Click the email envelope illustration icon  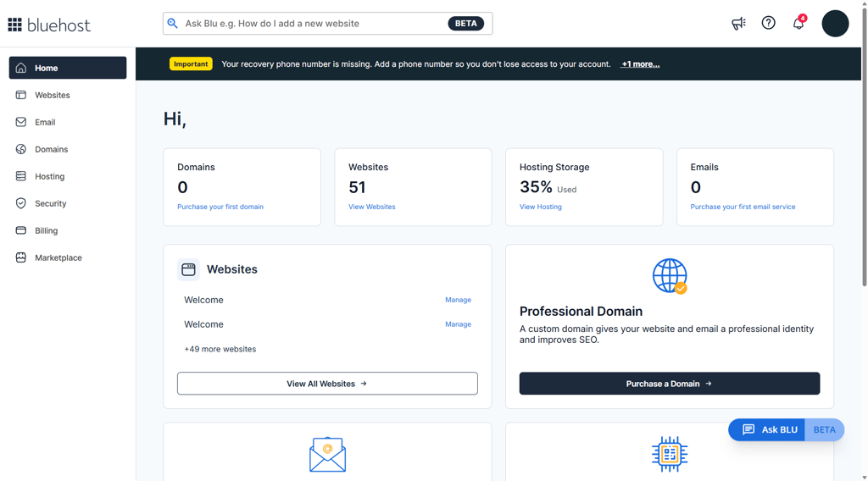pos(328,455)
